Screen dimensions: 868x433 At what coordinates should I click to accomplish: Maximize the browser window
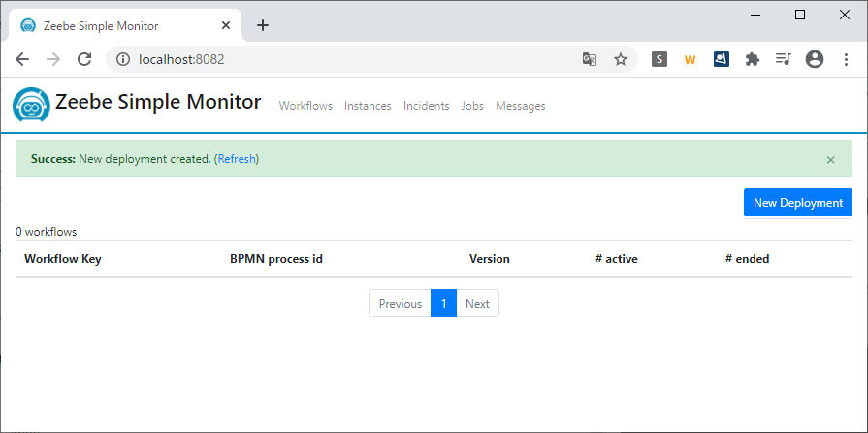pos(800,15)
